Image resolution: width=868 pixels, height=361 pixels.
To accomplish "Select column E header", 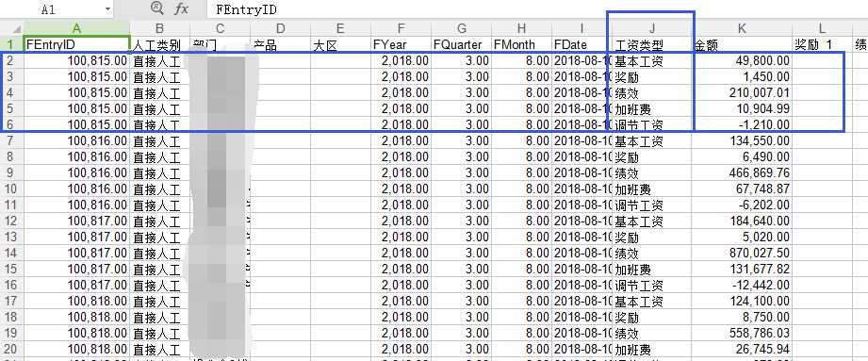I will 340,28.
